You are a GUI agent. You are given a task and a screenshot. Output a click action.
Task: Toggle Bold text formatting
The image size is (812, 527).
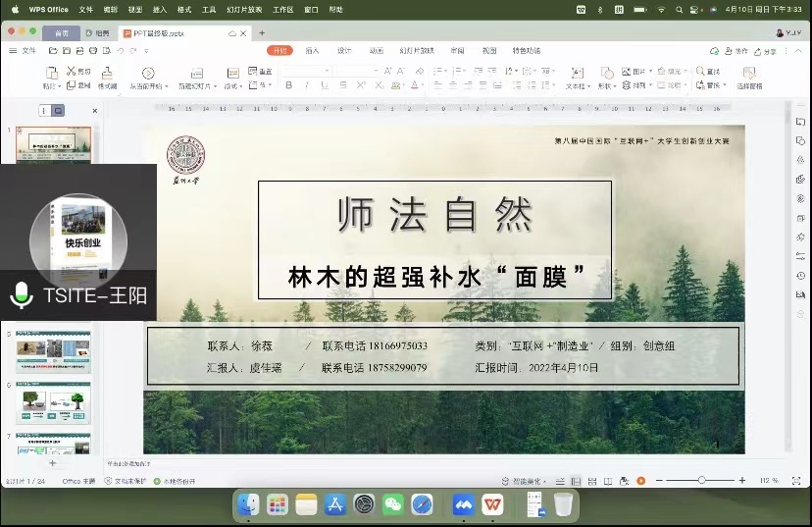[289, 85]
